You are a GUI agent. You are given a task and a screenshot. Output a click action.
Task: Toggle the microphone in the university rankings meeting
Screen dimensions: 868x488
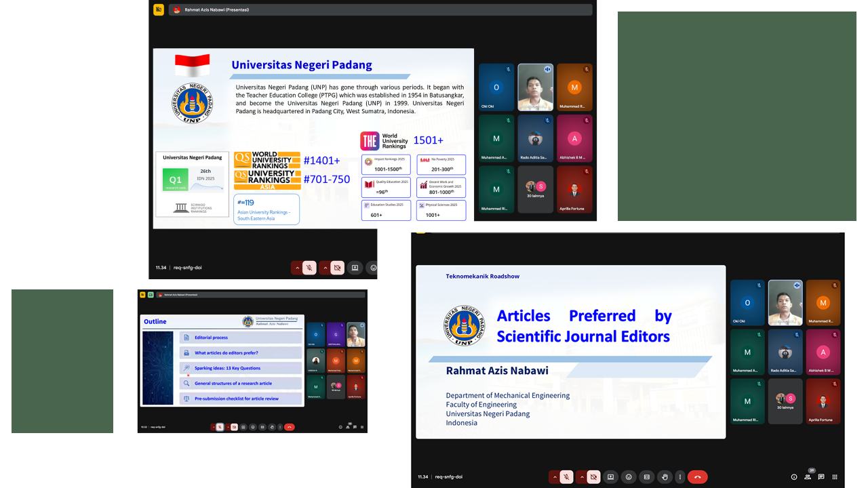click(309, 268)
